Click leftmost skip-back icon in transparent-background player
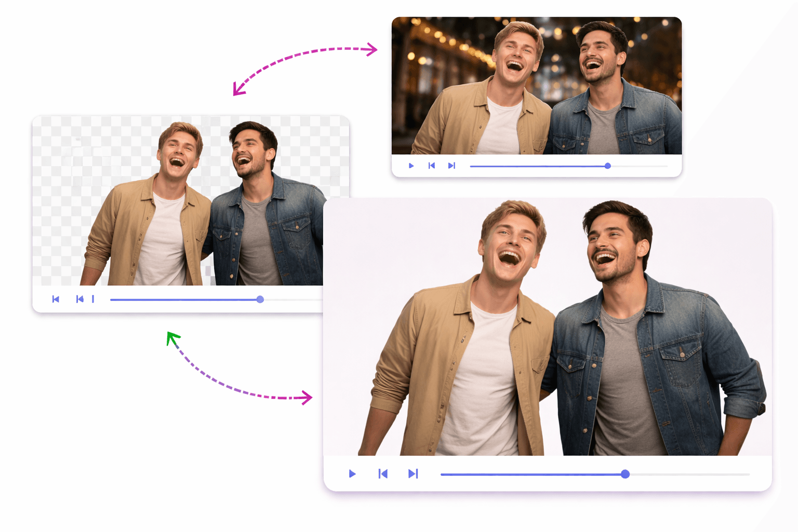Screen dimensions: 798x532 click(56, 299)
